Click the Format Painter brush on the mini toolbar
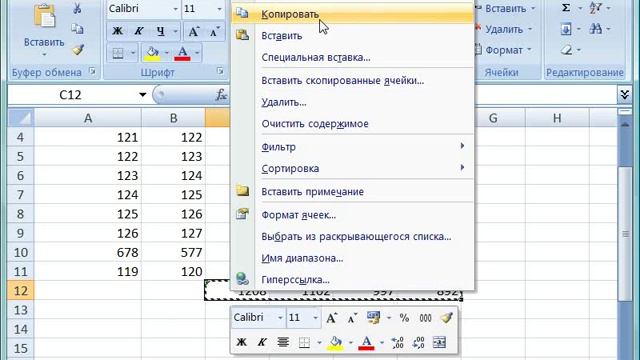The image size is (640, 360). point(447,318)
